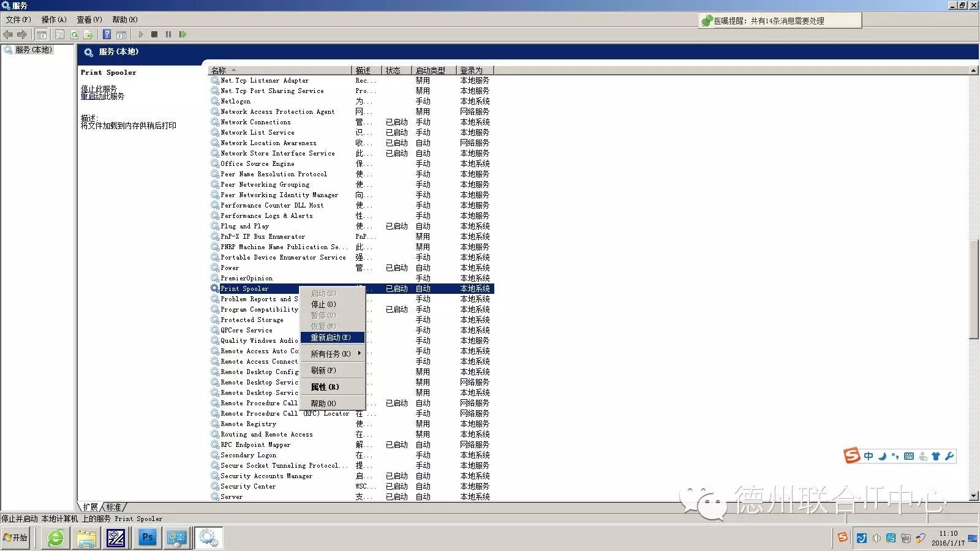Screen dimensions: 980x551
Task: Select the PremierOpinion service
Action: 352,278
